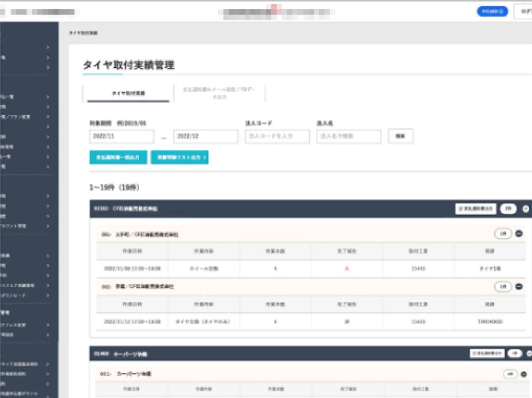Expand the 一覧/プラン変更 sidebar item
The image size is (532, 398).
tap(27, 117)
